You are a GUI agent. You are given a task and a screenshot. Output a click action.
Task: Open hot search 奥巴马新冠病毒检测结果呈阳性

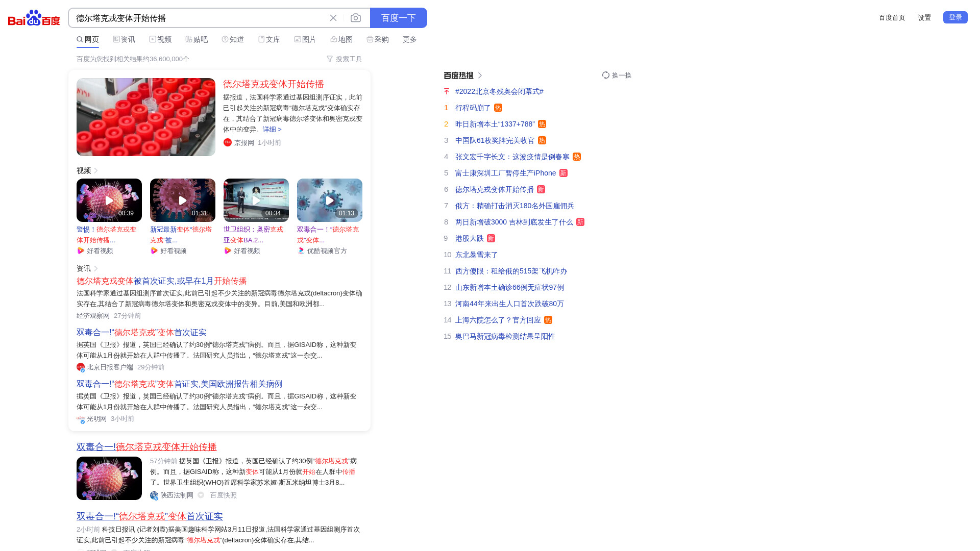click(505, 336)
